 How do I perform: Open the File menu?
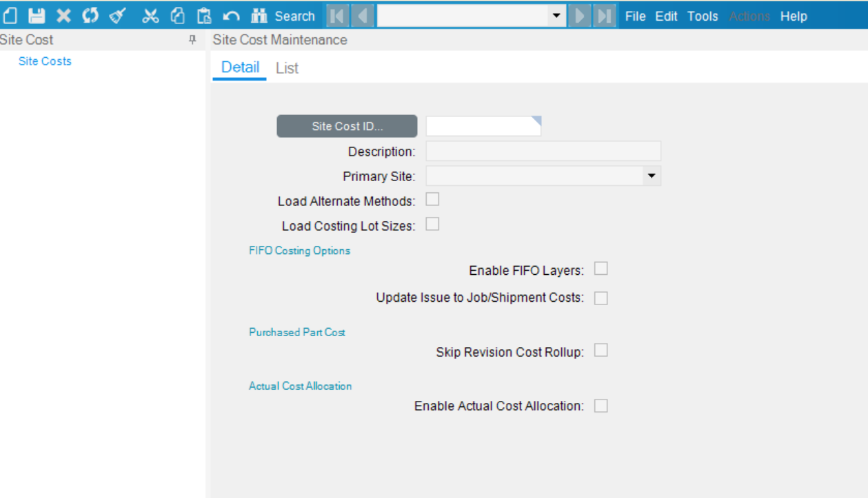click(x=635, y=16)
